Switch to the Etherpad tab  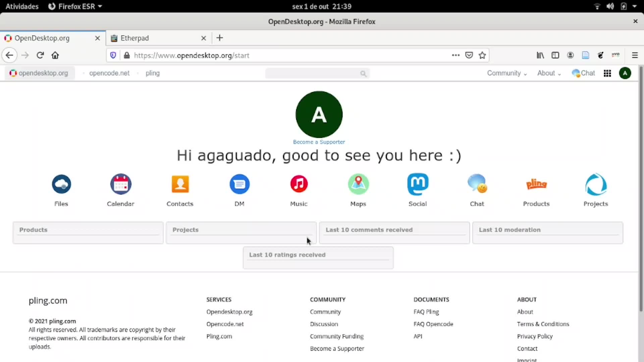tap(159, 38)
